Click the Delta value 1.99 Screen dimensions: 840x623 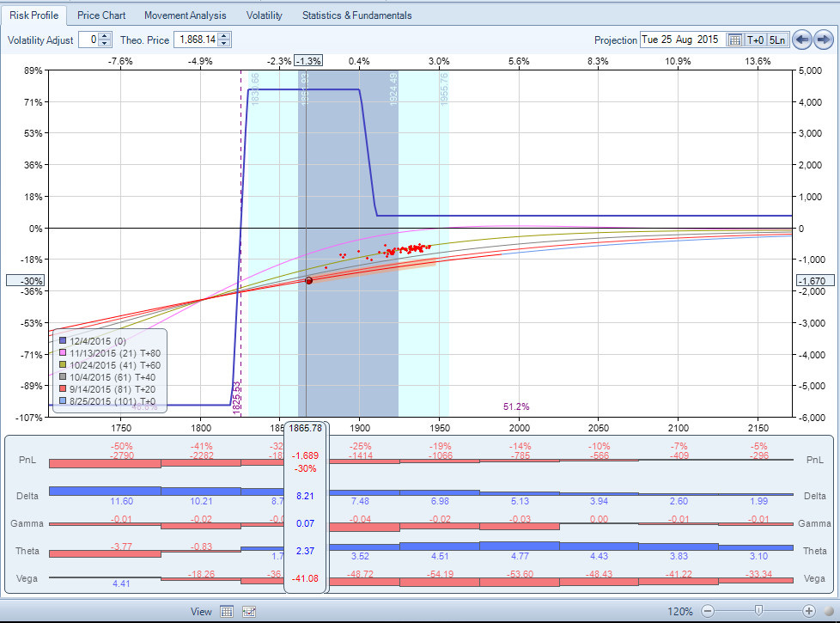758,501
